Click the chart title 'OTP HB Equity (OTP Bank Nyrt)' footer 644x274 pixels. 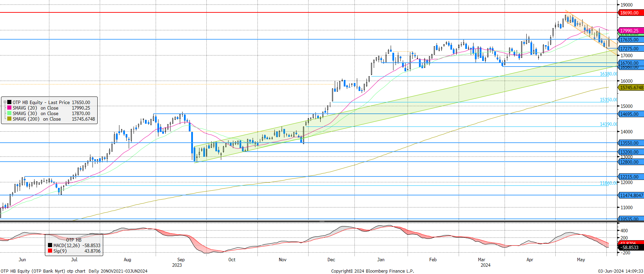[x=32, y=271]
